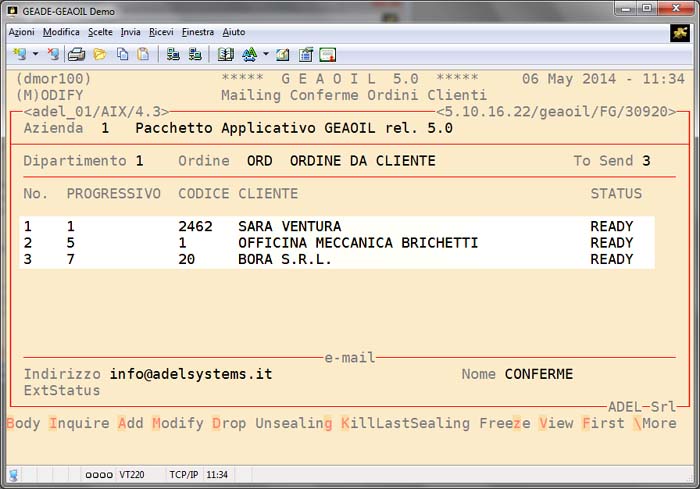700x489 pixels.
Task: Click the open book toolbar icon
Action: (226, 54)
